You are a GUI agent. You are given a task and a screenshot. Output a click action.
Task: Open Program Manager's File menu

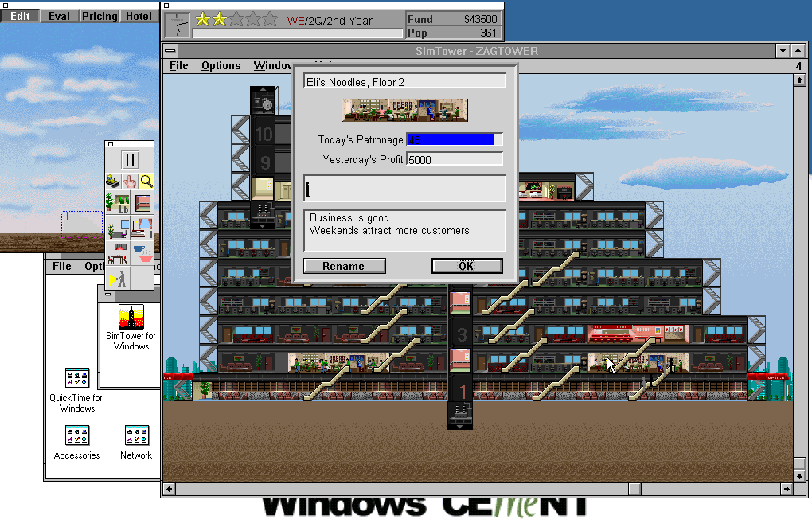point(61,266)
